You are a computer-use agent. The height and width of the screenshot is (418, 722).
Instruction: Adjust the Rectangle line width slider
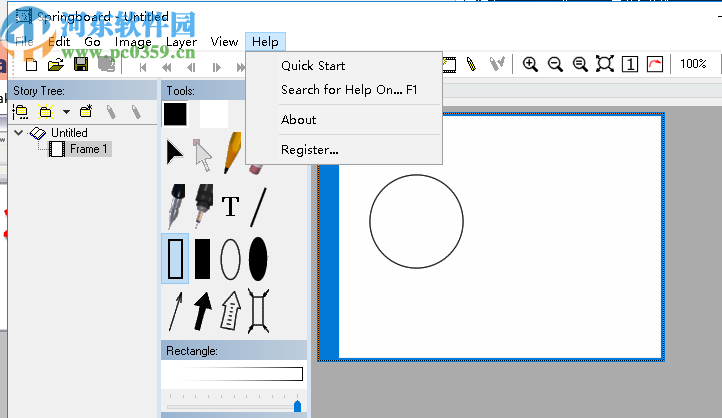[297, 406]
